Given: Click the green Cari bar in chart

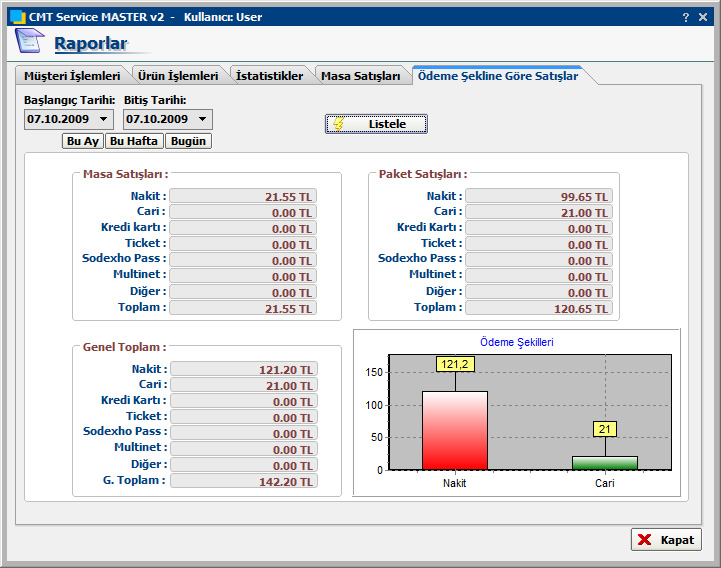Looking at the screenshot, I should [x=605, y=463].
